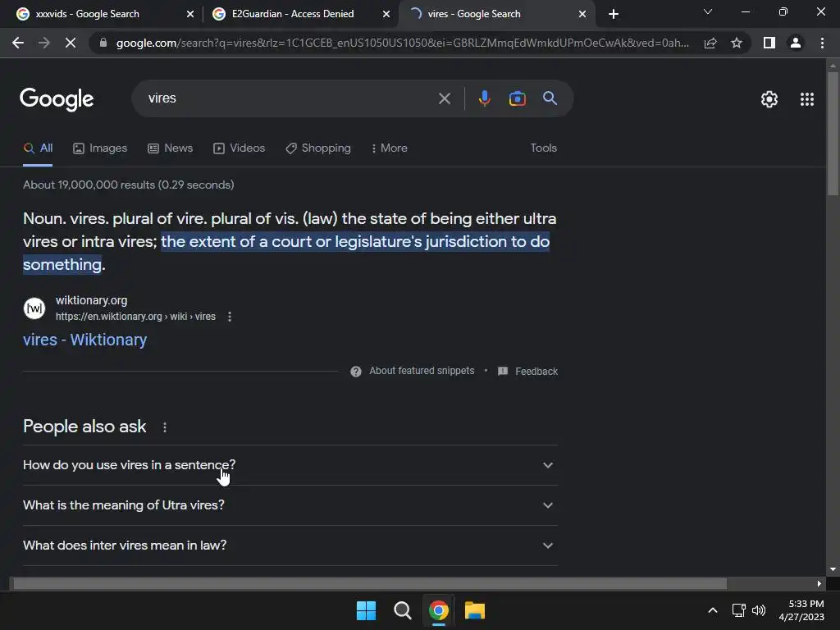The image size is (840, 630).
Task: Open search Tools
Action: [x=543, y=148]
